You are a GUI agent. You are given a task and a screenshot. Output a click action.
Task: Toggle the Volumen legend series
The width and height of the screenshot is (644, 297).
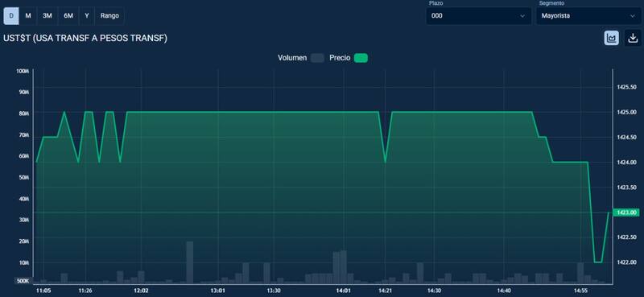coord(300,58)
